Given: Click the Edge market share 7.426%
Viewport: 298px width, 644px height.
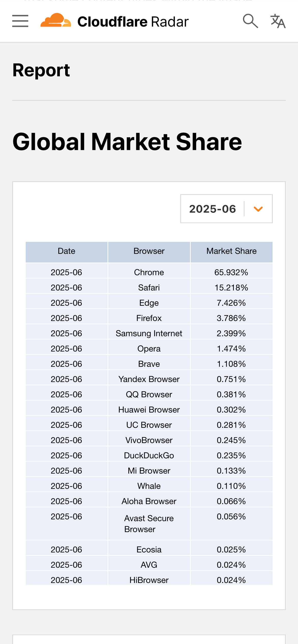Looking at the screenshot, I should coord(232,303).
